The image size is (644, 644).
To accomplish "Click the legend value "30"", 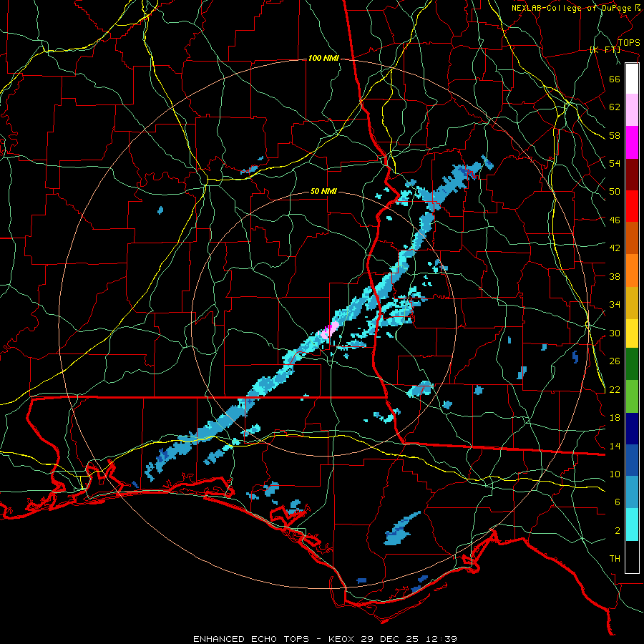I will [615, 333].
